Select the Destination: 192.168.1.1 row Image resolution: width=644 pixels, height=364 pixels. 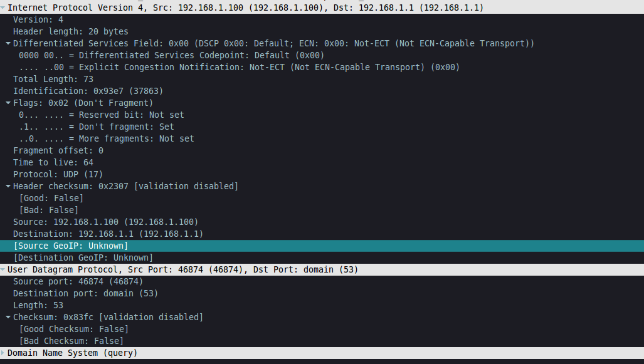pos(322,234)
